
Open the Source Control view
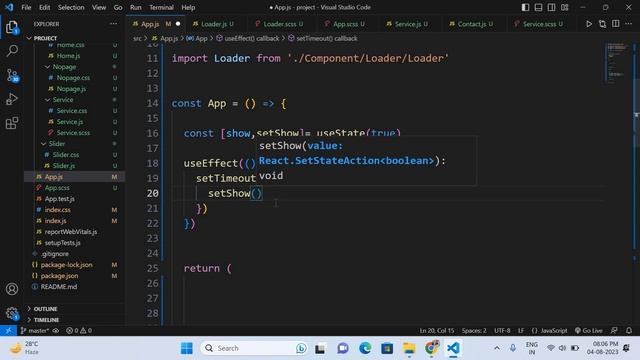coord(12,75)
